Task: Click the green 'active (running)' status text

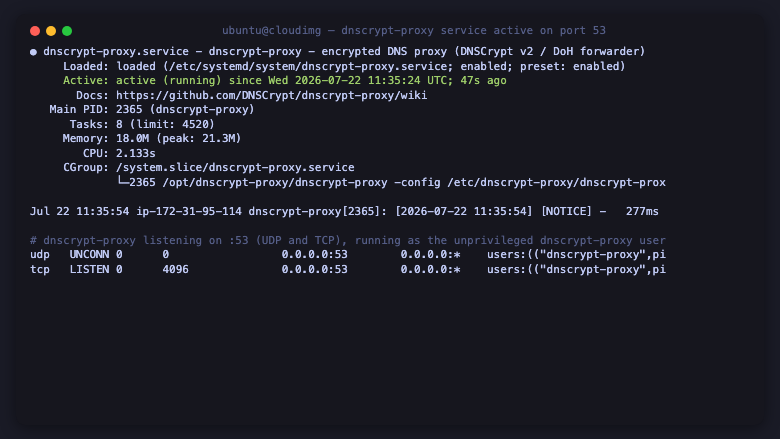Action: 169,81
